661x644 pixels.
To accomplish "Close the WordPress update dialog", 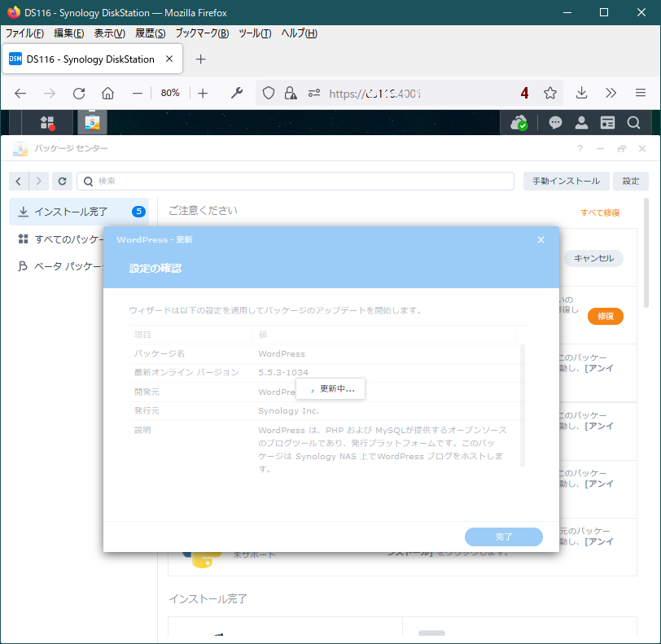I will tap(541, 240).
